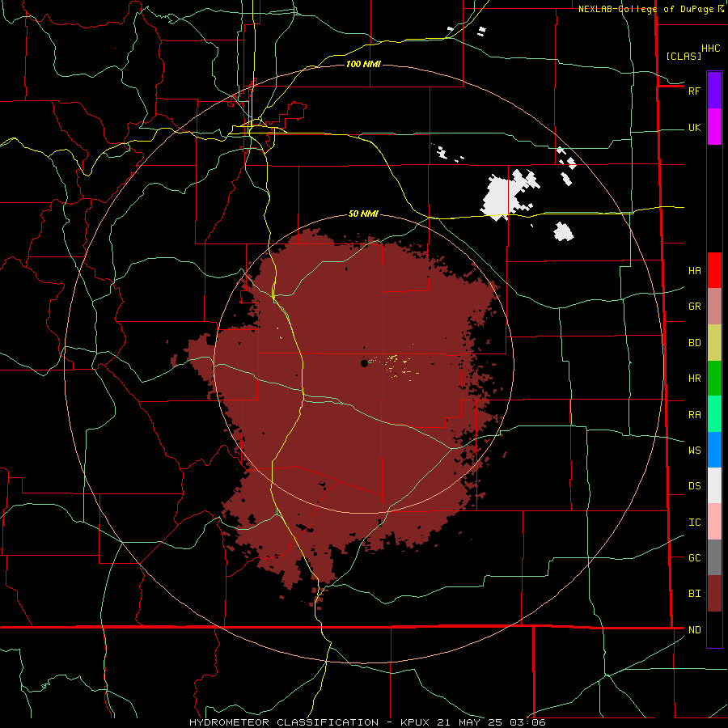This screenshot has width=728, height=728.
Task: Click the NEXLAB-College of DuPage credit text
Action: pyautogui.click(x=645, y=9)
